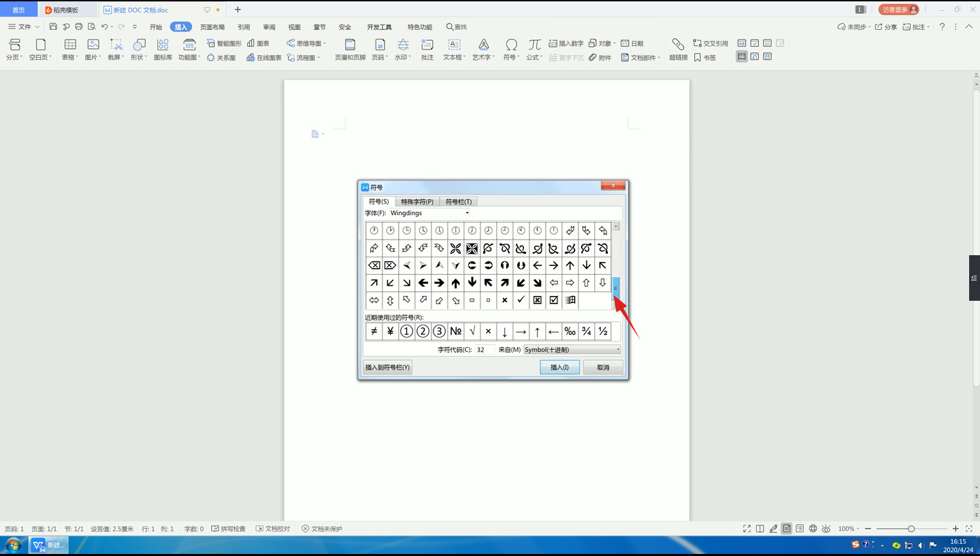The width and height of the screenshot is (980, 556).
Task: Pick the ① recently used symbol
Action: [x=406, y=331]
